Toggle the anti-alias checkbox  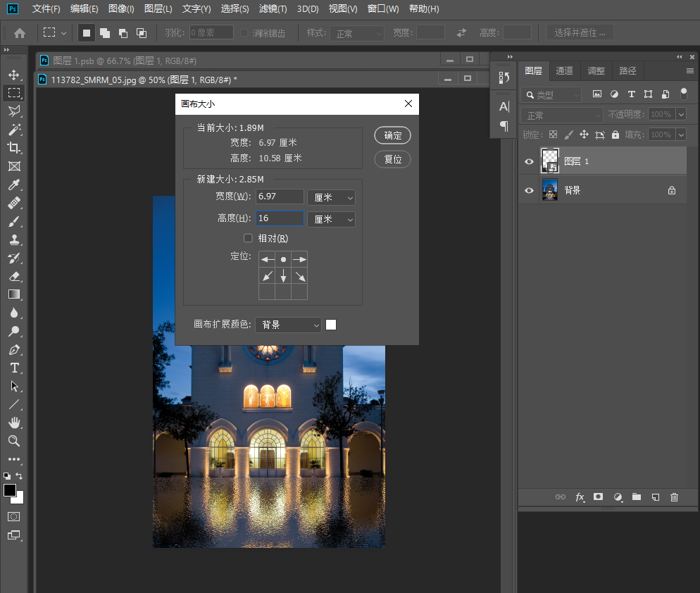click(x=244, y=33)
